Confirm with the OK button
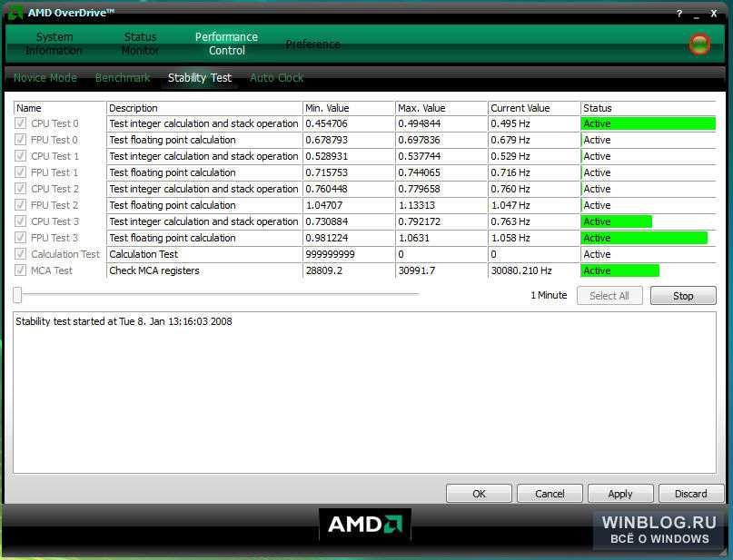Viewport: 733px width, 560px height. (x=479, y=494)
